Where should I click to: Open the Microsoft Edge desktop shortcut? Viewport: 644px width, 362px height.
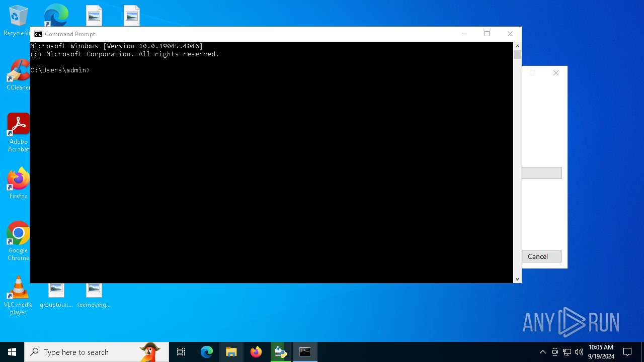point(56,15)
